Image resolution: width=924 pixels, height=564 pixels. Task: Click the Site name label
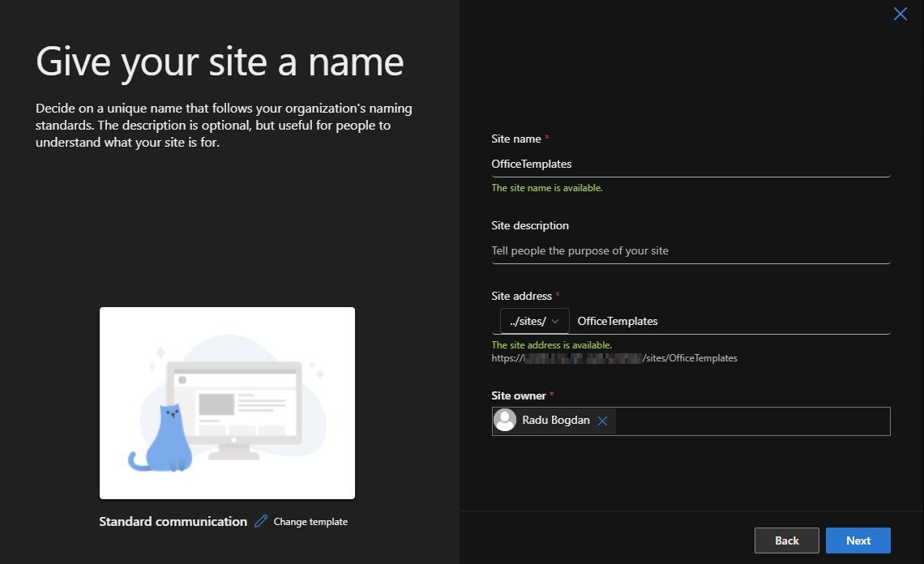coord(515,139)
